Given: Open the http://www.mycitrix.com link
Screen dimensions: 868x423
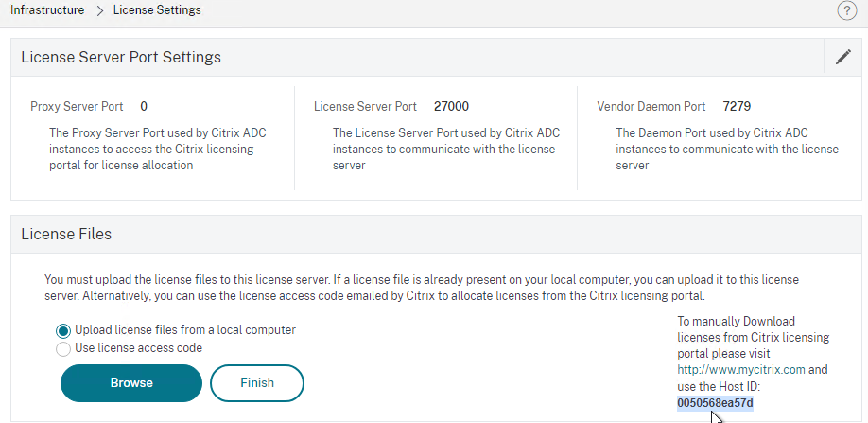Looking at the screenshot, I should [x=741, y=370].
